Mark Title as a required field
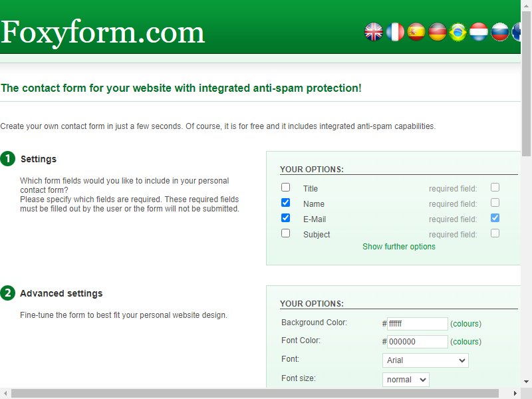This screenshot has height=399, width=532. pos(495,188)
